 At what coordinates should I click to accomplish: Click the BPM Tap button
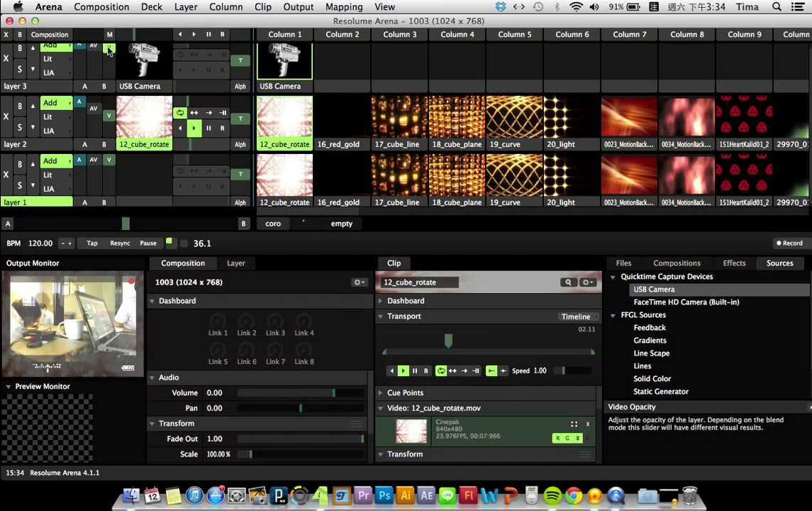pos(92,243)
